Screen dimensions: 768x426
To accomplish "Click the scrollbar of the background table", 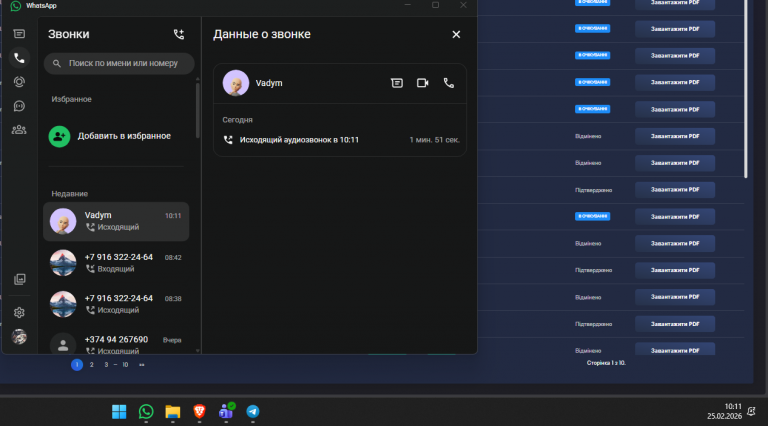I will (x=746, y=88).
